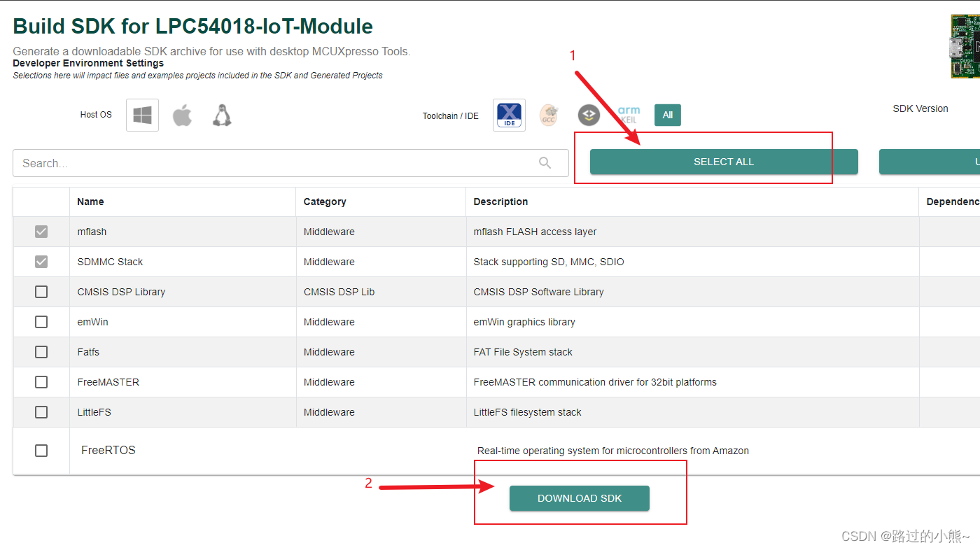This screenshot has height=550, width=980.
Task: Click 'LittleFS filesystem stack' description
Action: pyautogui.click(x=527, y=412)
